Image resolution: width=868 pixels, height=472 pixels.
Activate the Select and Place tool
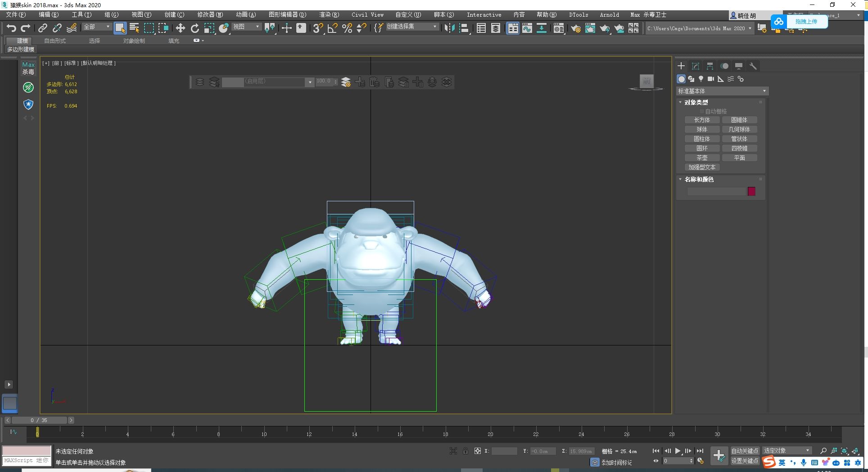(x=224, y=28)
